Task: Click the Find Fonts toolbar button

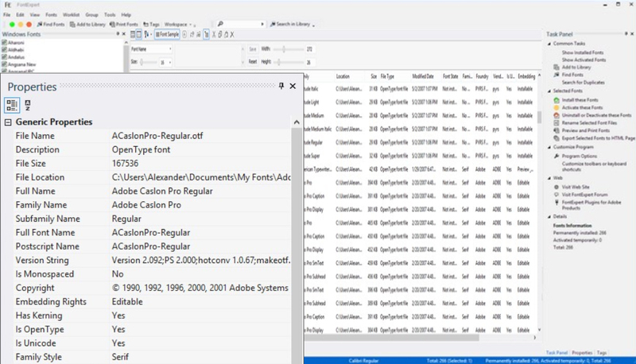Action: point(49,25)
